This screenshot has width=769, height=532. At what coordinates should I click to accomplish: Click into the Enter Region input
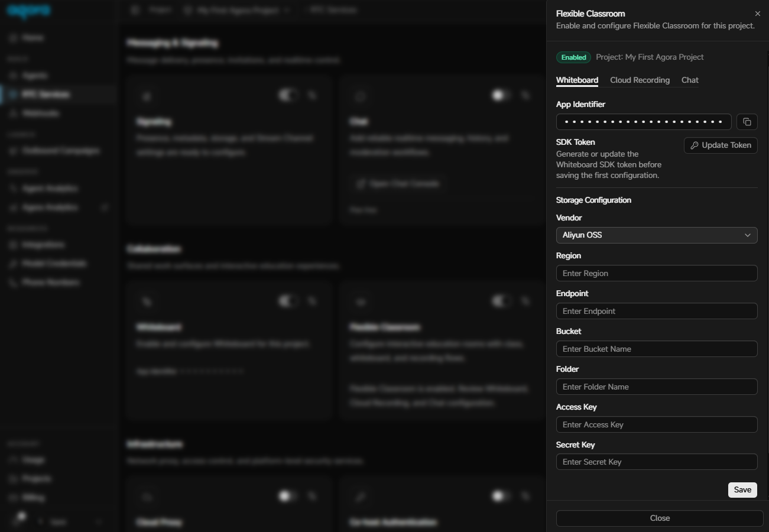657,273
